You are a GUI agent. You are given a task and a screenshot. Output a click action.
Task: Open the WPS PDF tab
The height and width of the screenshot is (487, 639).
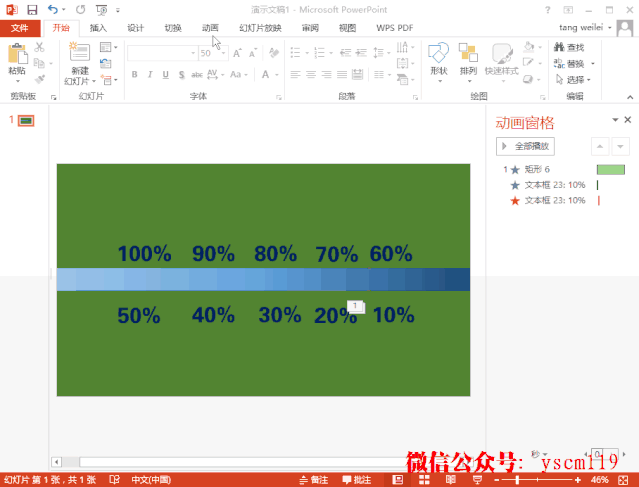click(x=394, y=28)
